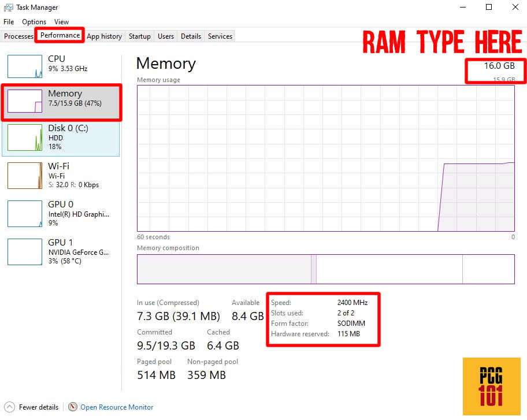Open the Details tab
Screen dimensions: 527x420
191,36
